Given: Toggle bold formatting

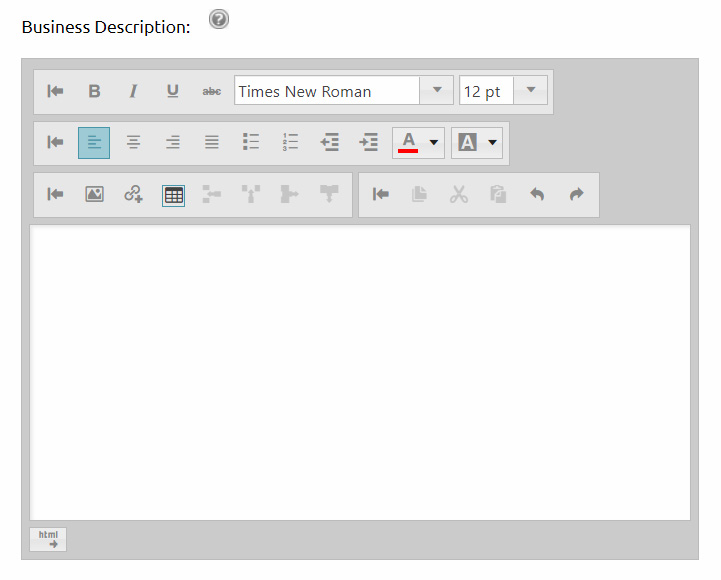Looking at the screenshot, I should click(x=94, y=91).
